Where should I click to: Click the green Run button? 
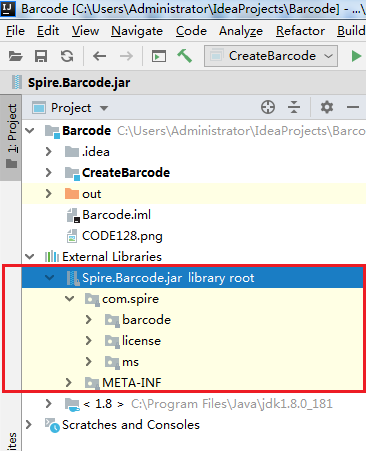tap(356, 56)
